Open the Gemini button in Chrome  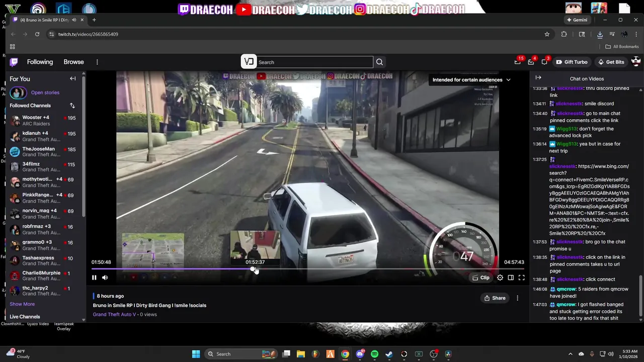(x=577, y=20)
